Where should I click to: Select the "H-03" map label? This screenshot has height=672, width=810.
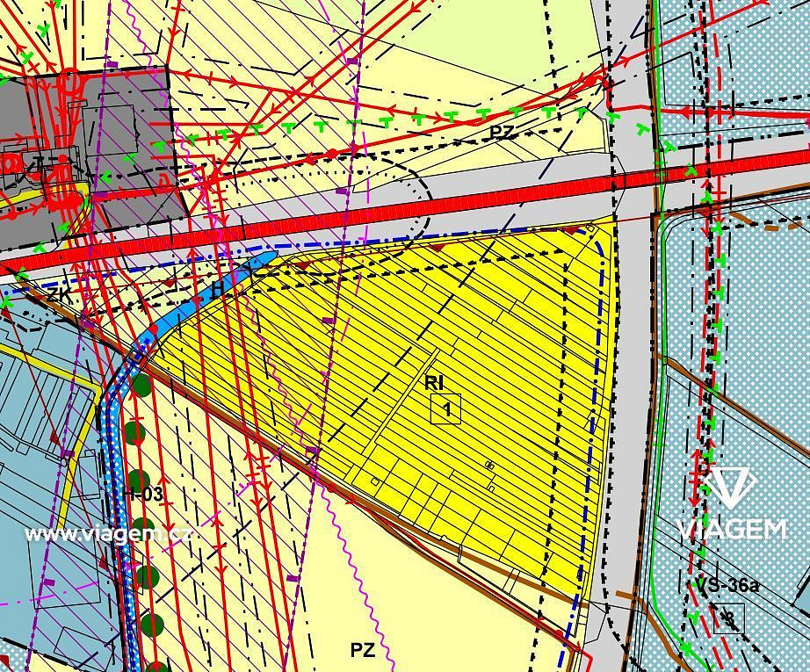(144, 495)
